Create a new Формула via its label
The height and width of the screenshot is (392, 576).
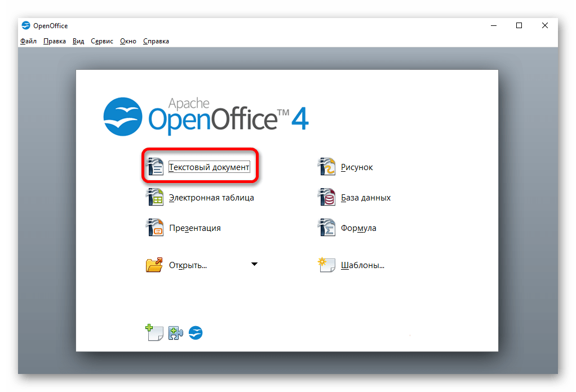click(358, 228)
